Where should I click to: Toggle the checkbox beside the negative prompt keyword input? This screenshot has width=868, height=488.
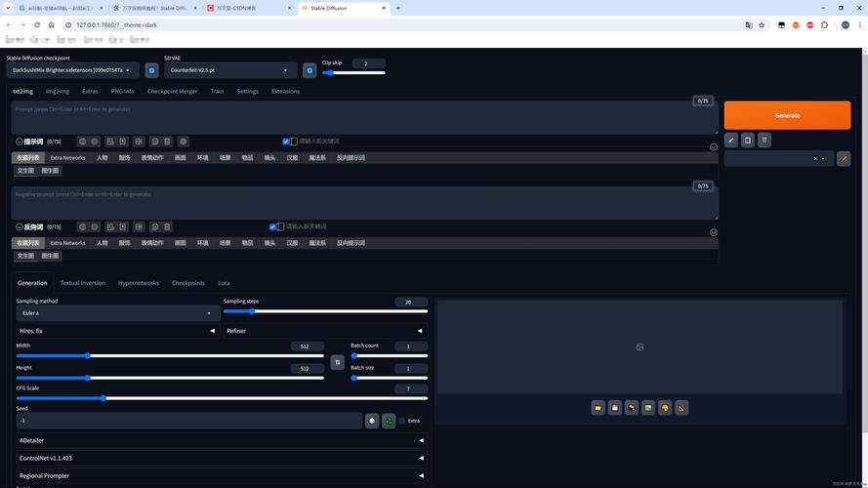tap(272, 226)
